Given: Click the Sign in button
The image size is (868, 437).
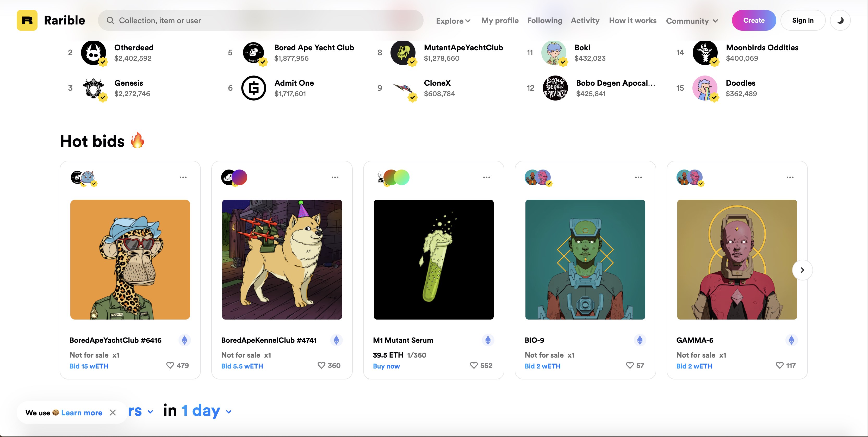Looking at the screenshot, I should (803, 20).
